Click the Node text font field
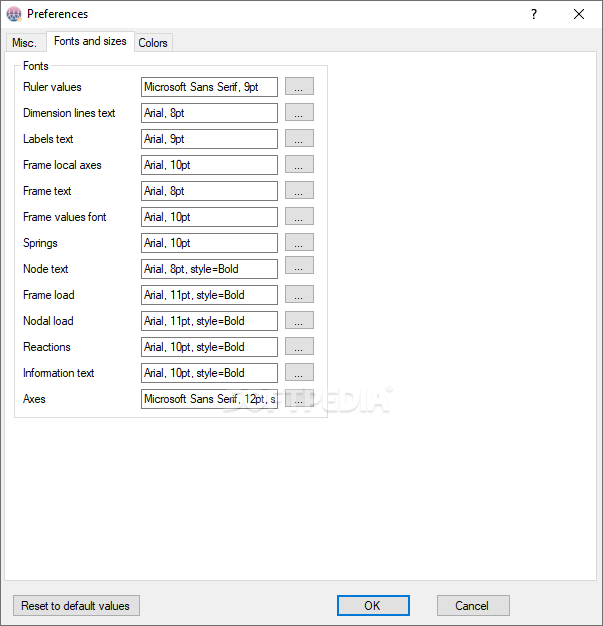Screen dimensions: 603x626 (x=209, y=269)
